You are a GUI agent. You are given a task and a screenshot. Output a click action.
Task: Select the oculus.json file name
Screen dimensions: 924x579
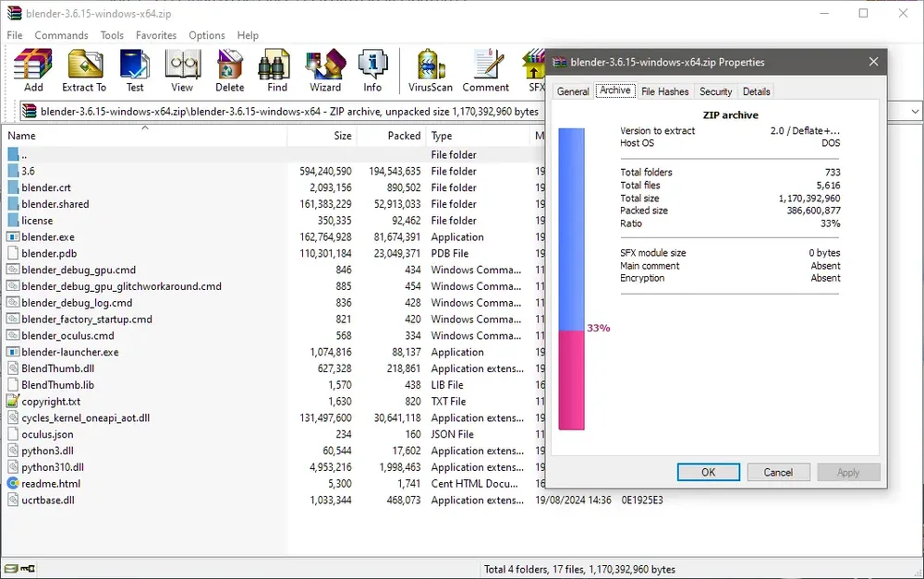pyautogui.click(x=47, y=435)
